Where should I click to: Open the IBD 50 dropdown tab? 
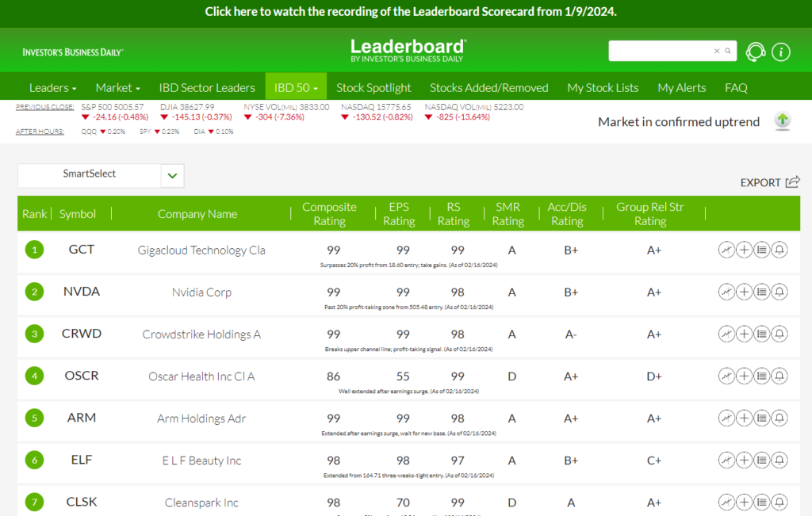296,86
